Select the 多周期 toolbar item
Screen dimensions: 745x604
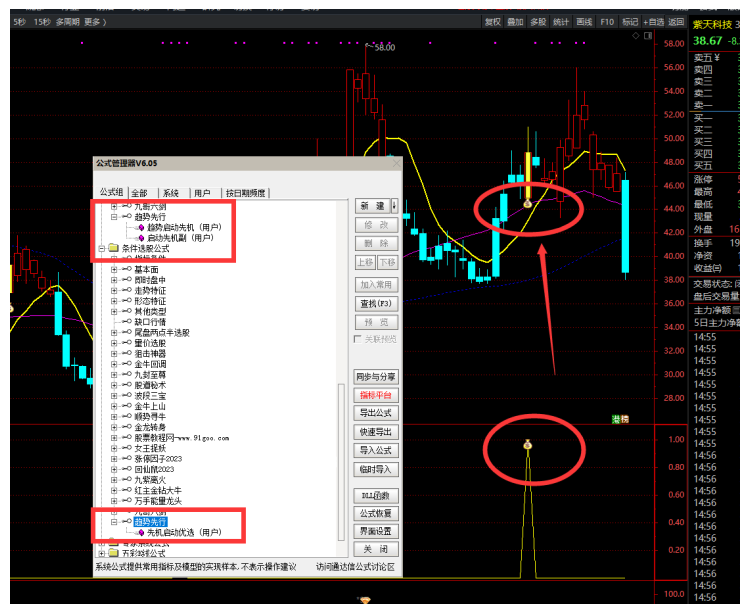(67, 22)
